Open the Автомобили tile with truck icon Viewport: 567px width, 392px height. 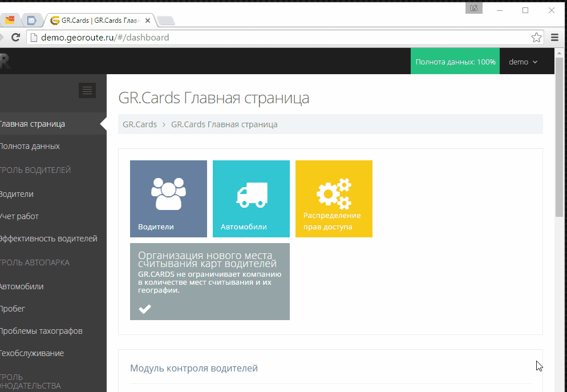[x=251, y=199]
